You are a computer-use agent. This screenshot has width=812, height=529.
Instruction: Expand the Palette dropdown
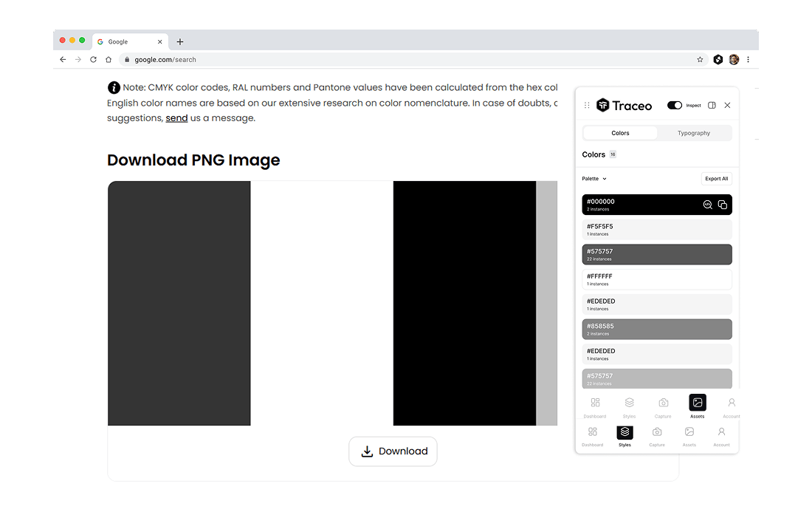coord(594,179)
